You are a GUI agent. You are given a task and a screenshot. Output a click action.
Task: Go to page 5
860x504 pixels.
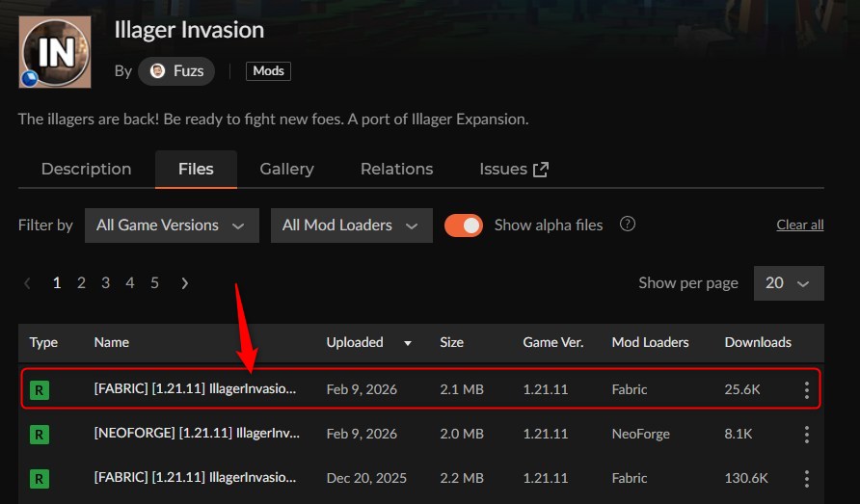click(154, 283)
